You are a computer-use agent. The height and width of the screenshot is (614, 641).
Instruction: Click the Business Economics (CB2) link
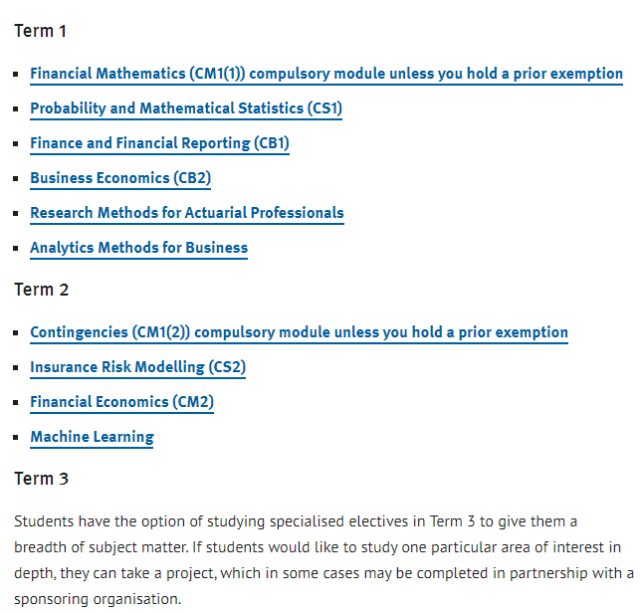click(120, 178)
